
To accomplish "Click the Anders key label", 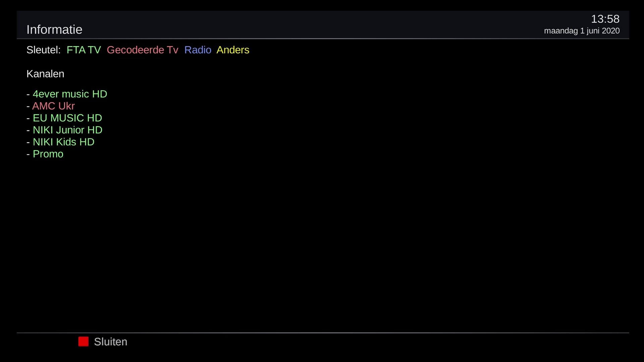I will coord(233,50).
